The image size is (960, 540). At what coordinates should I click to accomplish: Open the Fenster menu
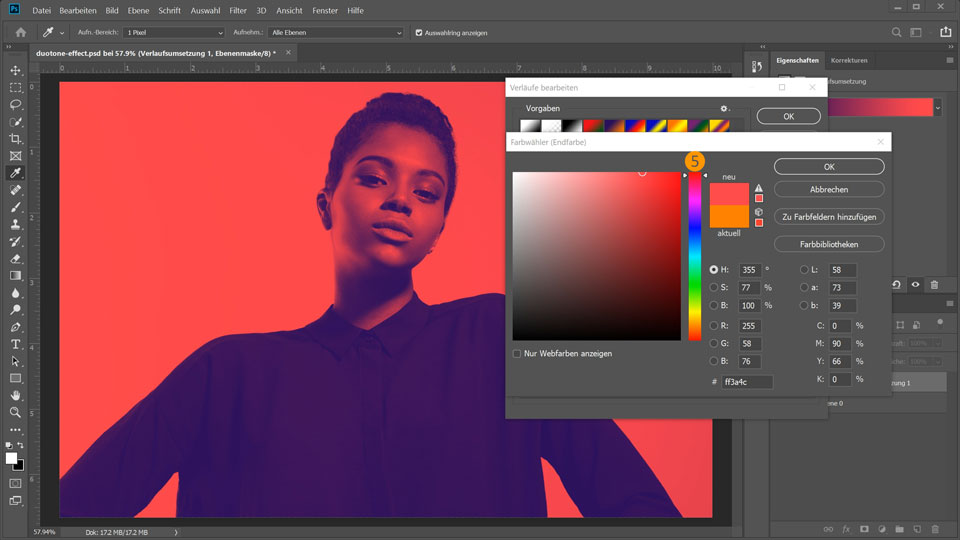pos(324,10)
